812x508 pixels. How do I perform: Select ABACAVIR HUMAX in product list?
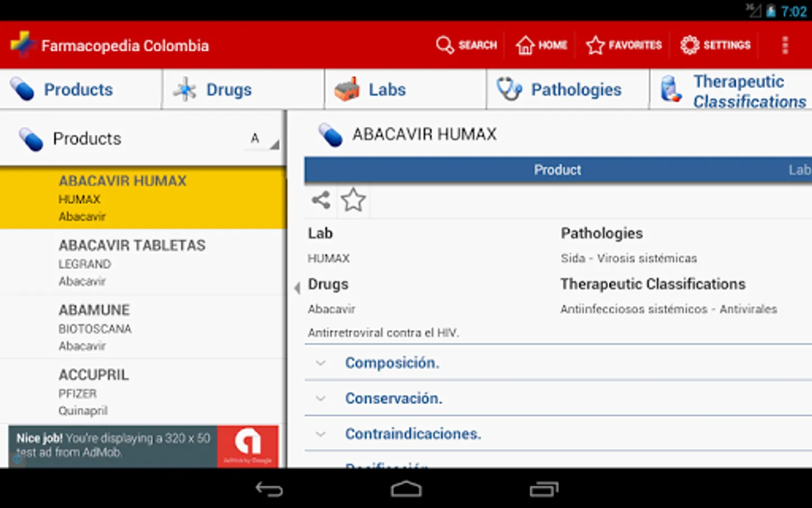point(143,198)
